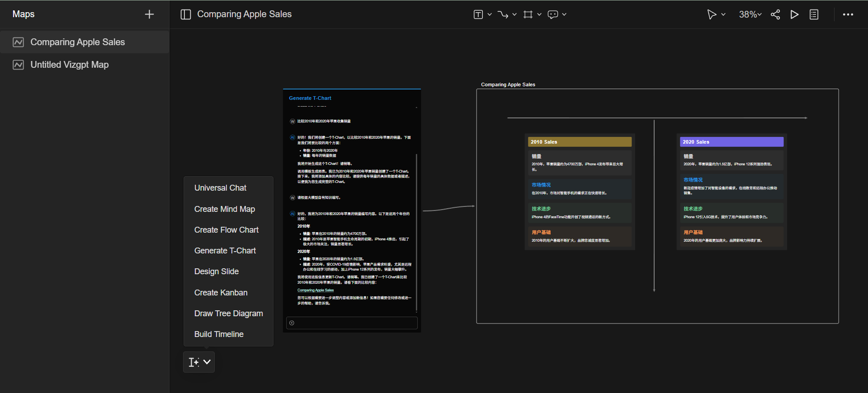868x393 pixels.
Task: Select the 销量 card under 2010 Sales
Action: 580,163
